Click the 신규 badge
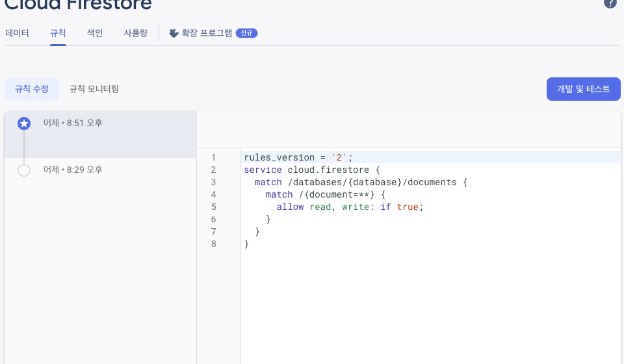 click(x=247, y=33)
